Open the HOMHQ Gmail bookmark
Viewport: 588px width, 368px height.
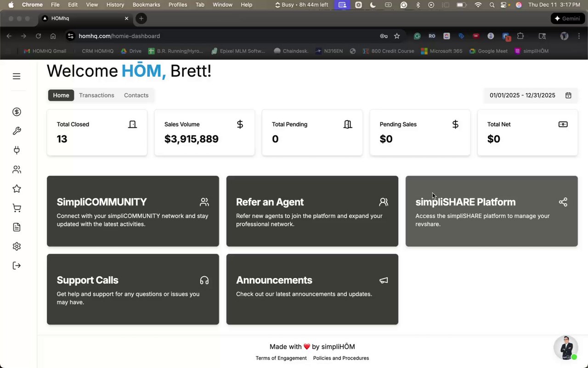(x=45, y=51)
